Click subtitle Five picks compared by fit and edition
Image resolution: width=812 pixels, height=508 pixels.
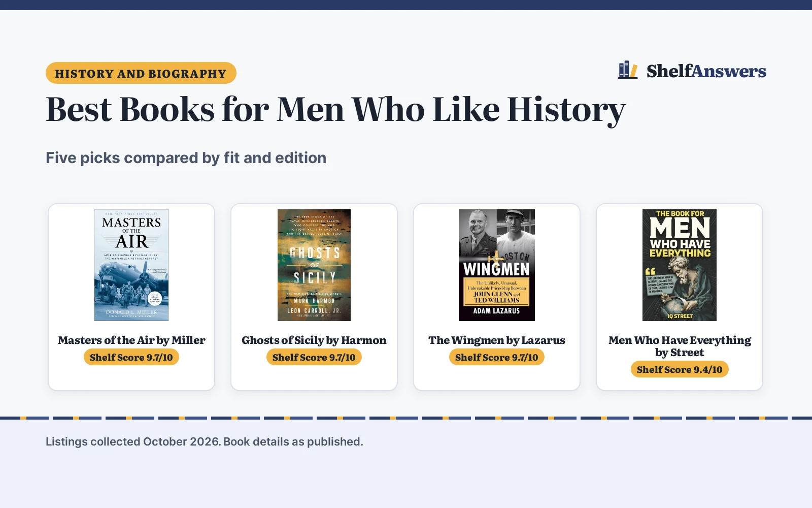coord(186,158)
